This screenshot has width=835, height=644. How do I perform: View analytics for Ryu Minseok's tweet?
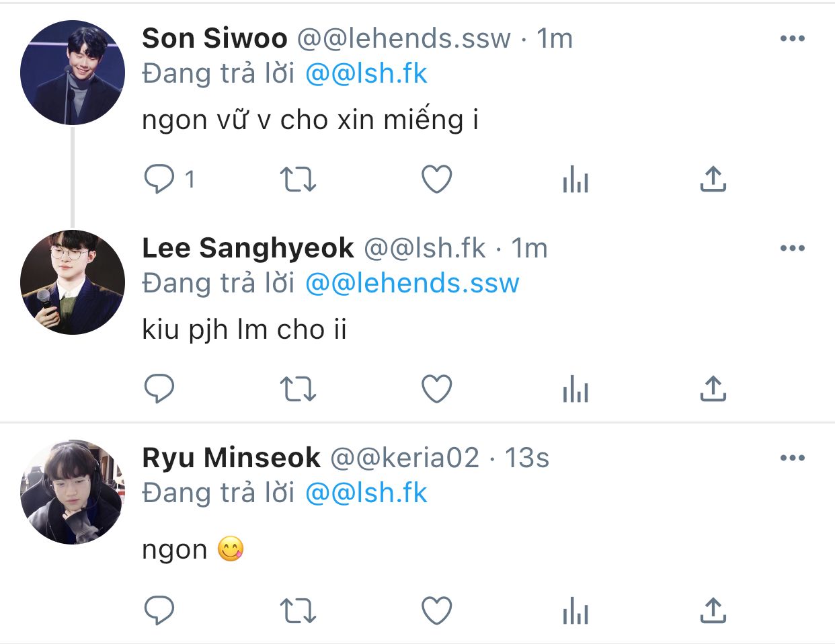pos(575,612)
